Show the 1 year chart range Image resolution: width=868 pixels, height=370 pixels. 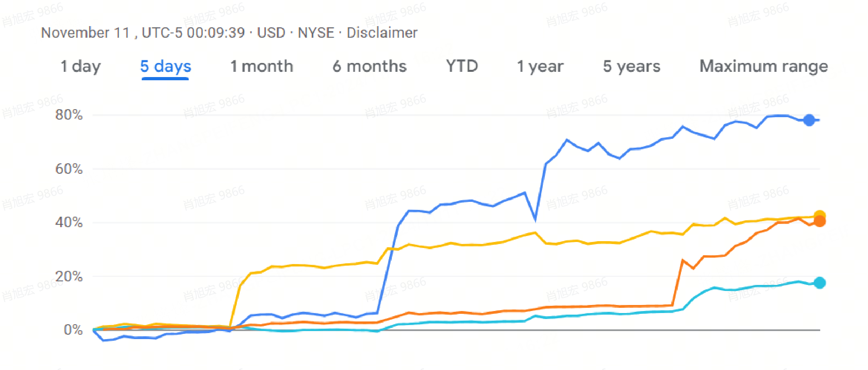[540, 67]
